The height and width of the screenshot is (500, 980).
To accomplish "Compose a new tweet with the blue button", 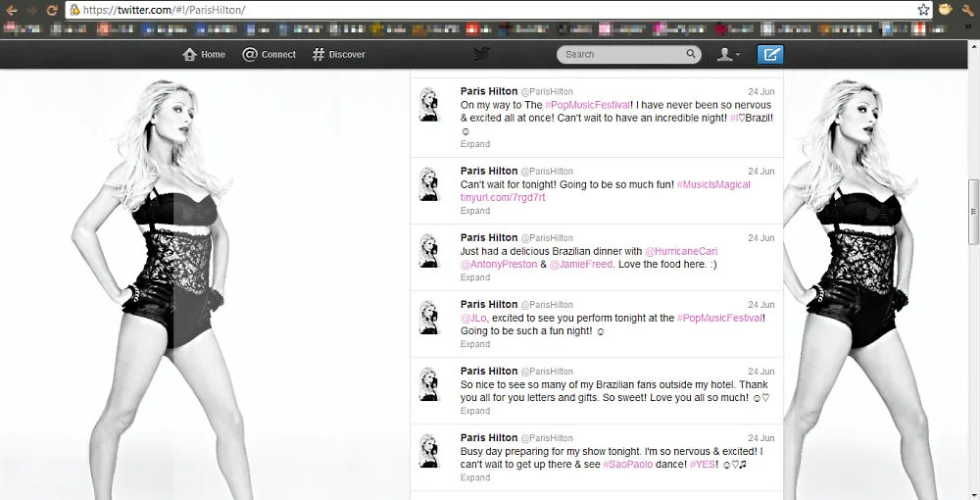I will [x=770, y=54].
